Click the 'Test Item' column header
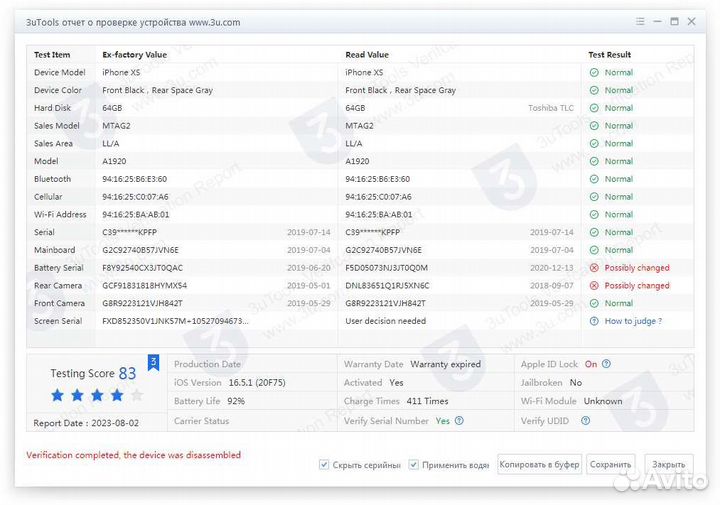Viewport: 720px width, 505px height. click(x=52, y=55)
